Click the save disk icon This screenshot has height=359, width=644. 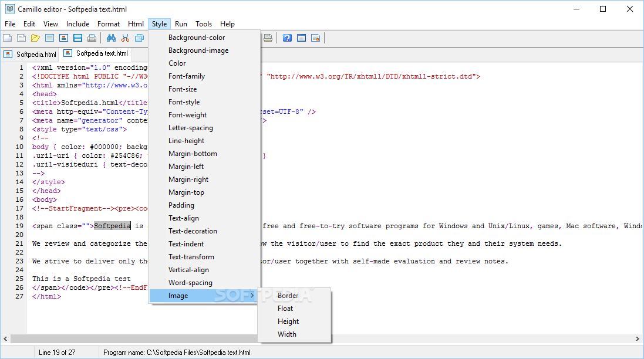(x=77, y=38)
